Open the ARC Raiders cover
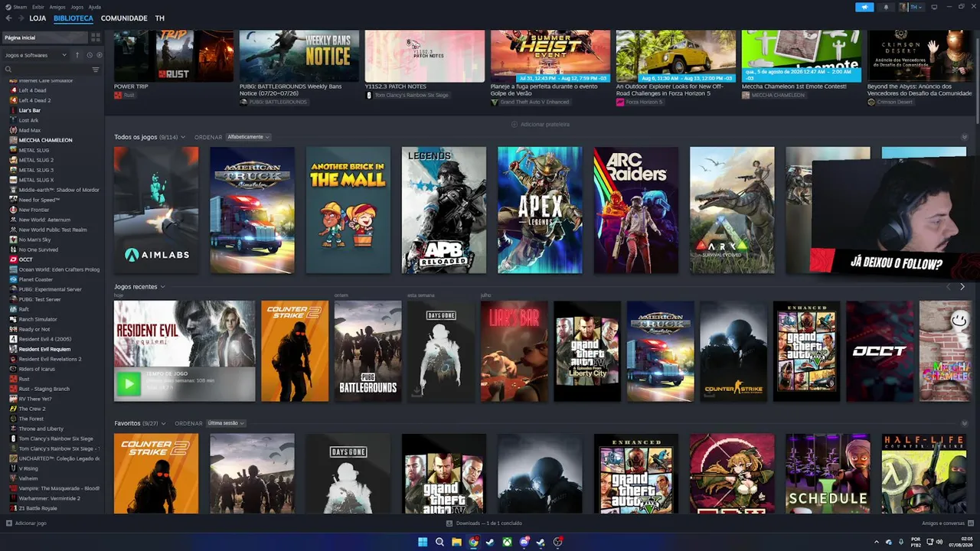Image resolution: width=980 pixels, height=551 pixels. [636, 210]
